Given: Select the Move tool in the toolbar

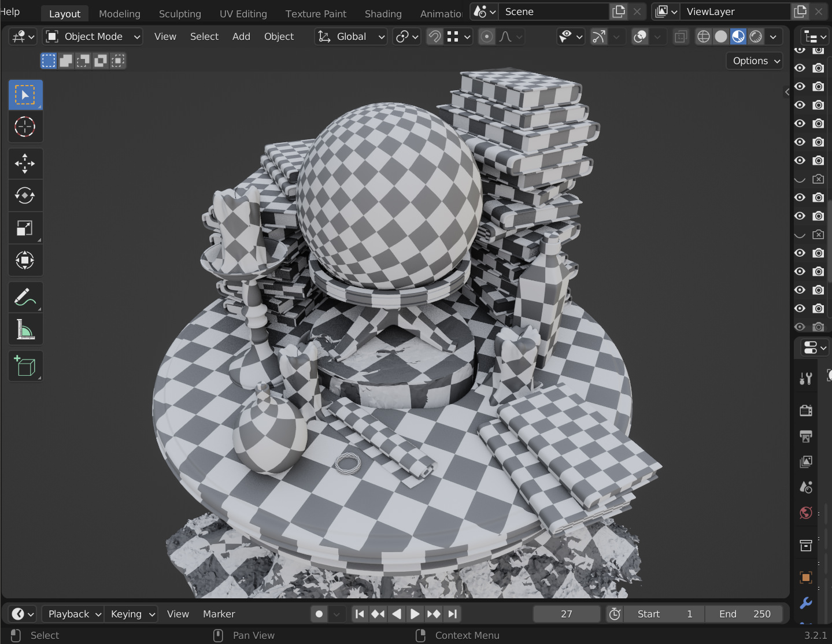Looking at the screenshot, I should 25,163.
